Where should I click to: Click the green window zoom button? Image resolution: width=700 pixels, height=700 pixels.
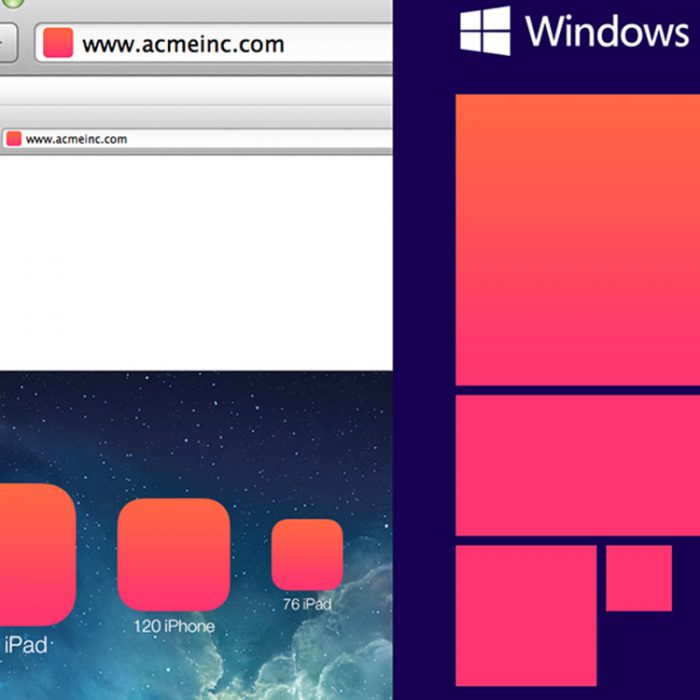pyautogui.click(x=13, y=3)
